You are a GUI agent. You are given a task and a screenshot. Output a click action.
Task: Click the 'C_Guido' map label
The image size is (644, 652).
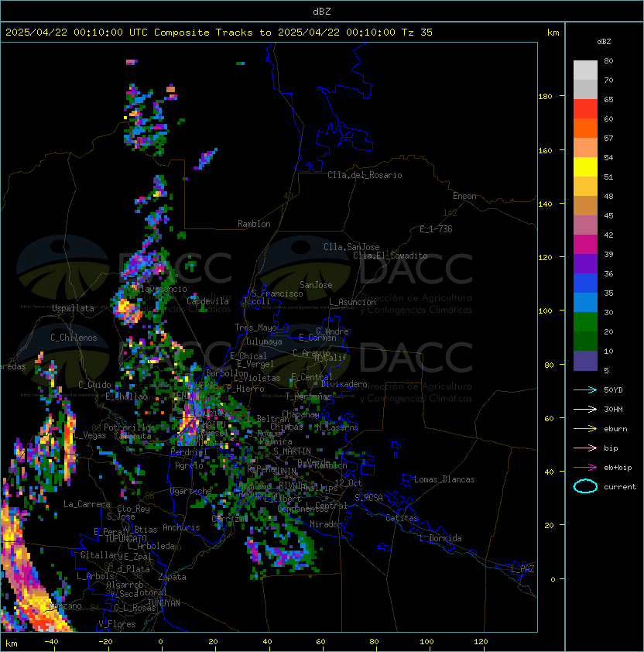coord(94,385)
